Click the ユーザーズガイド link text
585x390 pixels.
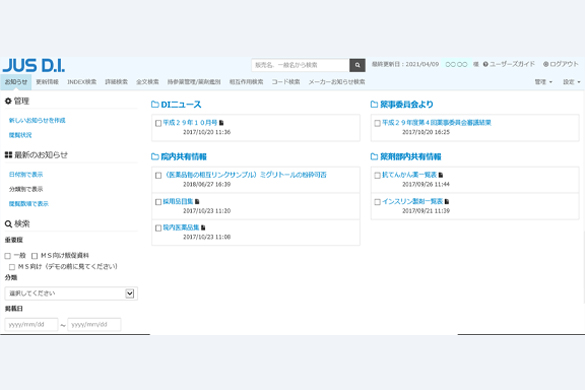(512, 64)
